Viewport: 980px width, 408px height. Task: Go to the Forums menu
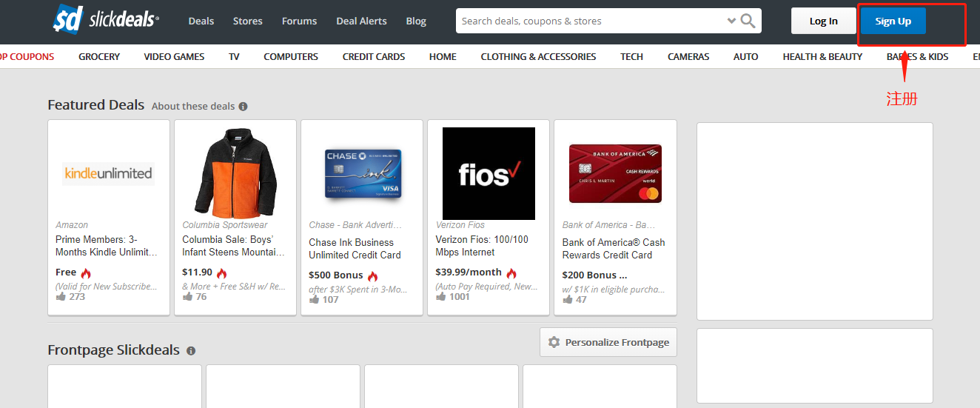pyautogui.click(x=299, y=21)
